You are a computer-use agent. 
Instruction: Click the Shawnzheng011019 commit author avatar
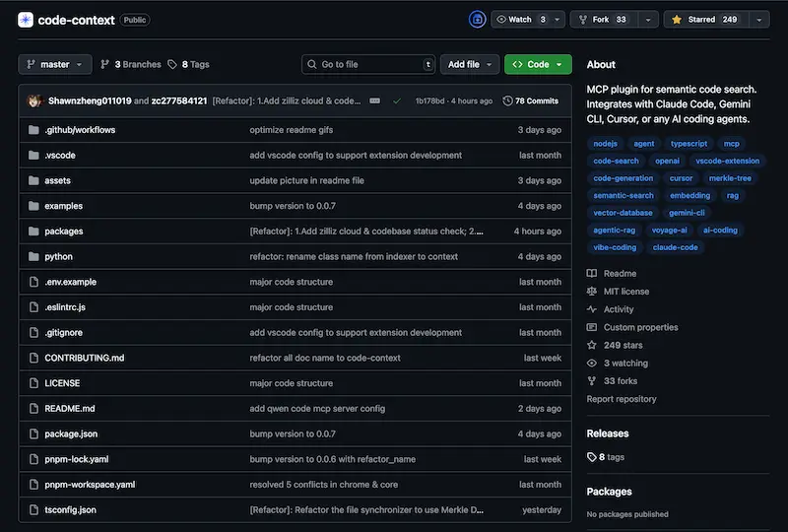(34, 100)
